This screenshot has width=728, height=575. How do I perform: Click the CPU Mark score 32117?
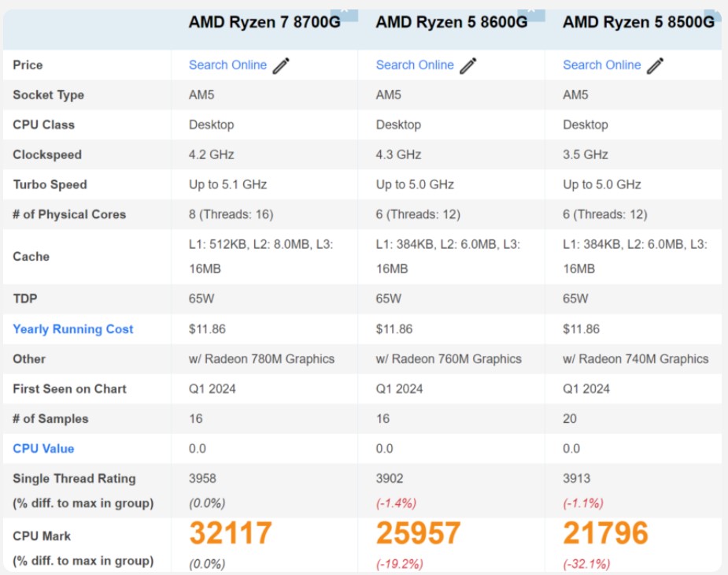(229, 532)
